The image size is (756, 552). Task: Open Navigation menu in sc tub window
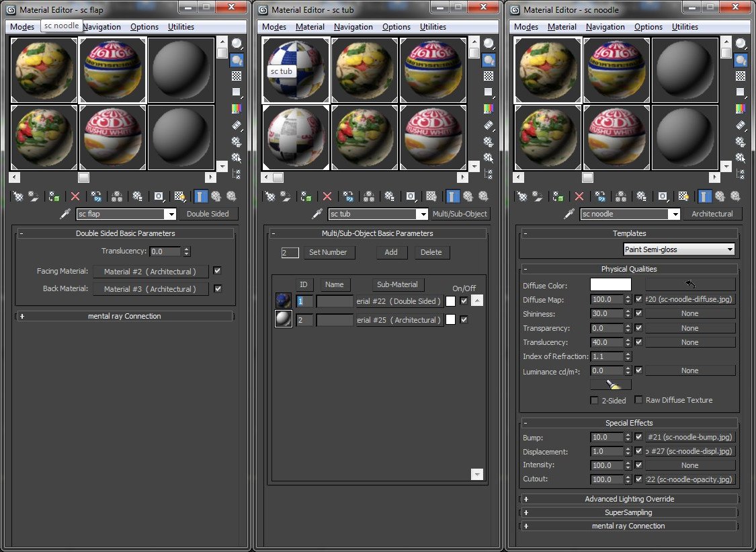coord(353,26)
